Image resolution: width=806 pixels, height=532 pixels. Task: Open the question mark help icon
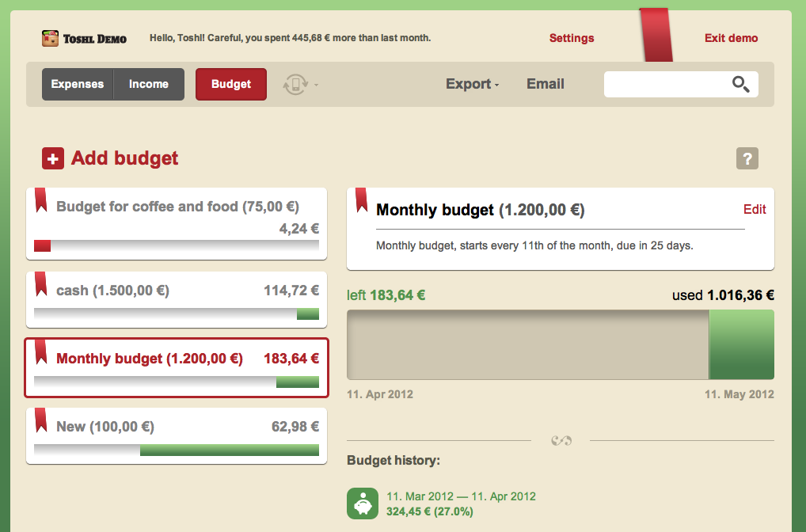[x=747, y=158]
